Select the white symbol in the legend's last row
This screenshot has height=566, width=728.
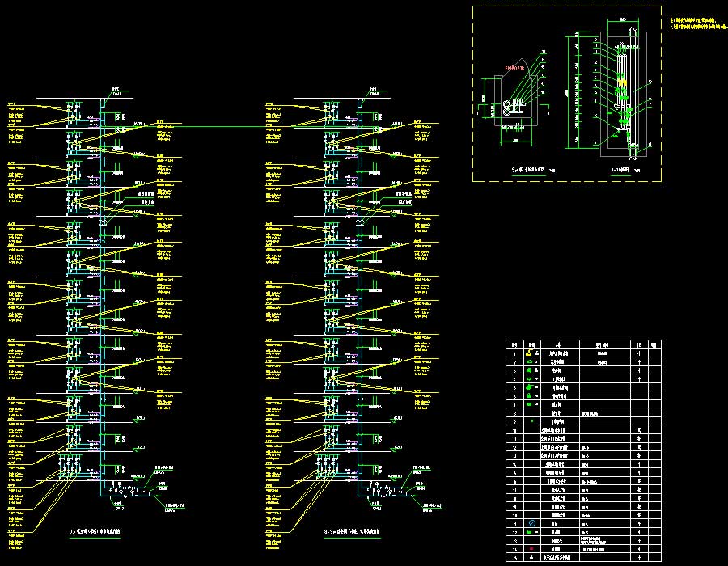(531, 557)
